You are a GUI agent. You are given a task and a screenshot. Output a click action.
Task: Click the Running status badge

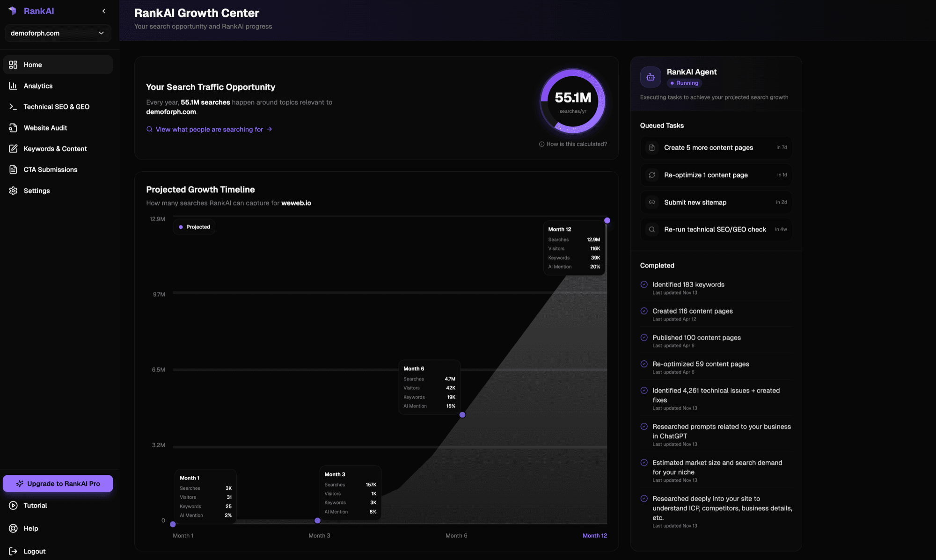[684, 83]
